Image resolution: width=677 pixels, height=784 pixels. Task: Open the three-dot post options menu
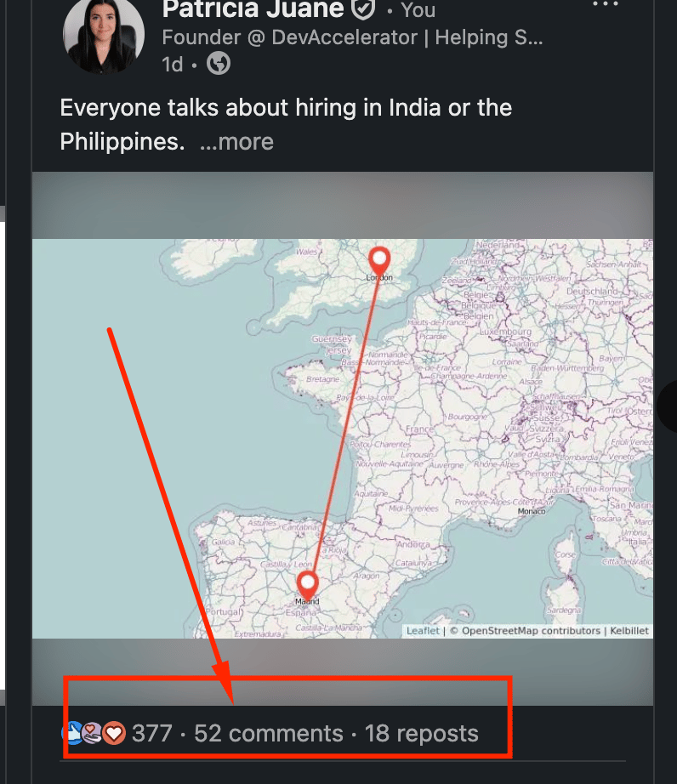click(x=606, y=5)
